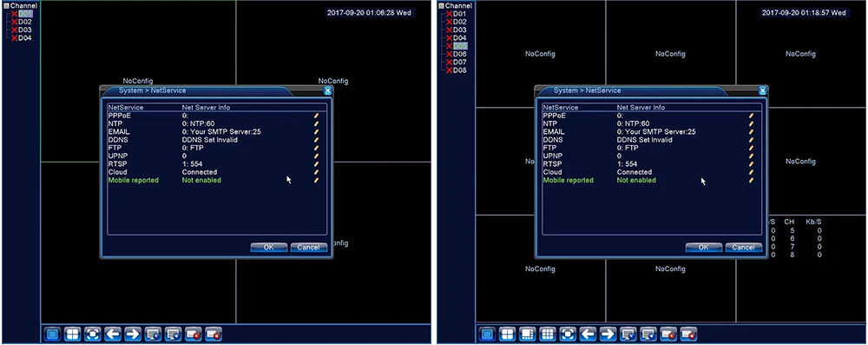Go to previous page in right screen toolbar

click(588, 334)
